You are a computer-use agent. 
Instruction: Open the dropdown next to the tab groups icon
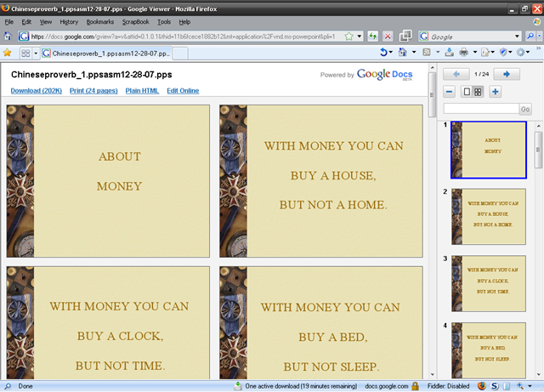[36, 54]
